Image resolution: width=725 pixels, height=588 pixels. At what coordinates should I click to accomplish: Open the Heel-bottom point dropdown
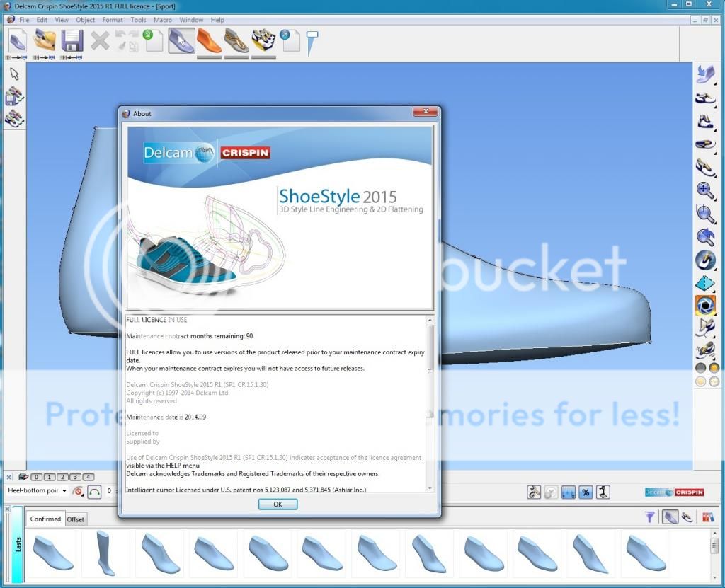(x=64, y=490)
